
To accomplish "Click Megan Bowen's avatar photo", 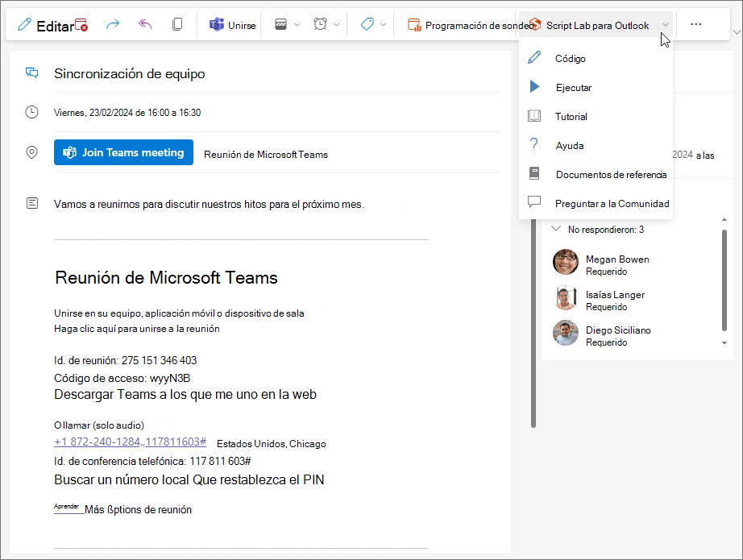I will (565, 262).
